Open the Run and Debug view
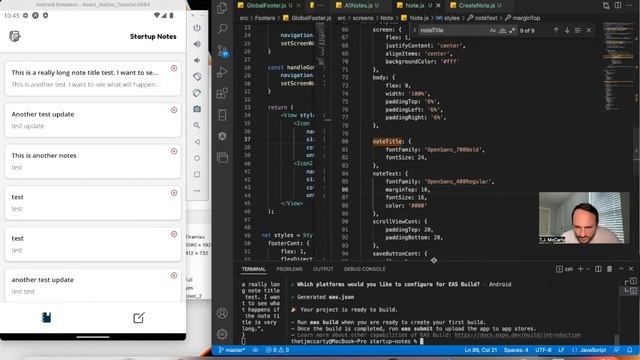 (222, 72)
